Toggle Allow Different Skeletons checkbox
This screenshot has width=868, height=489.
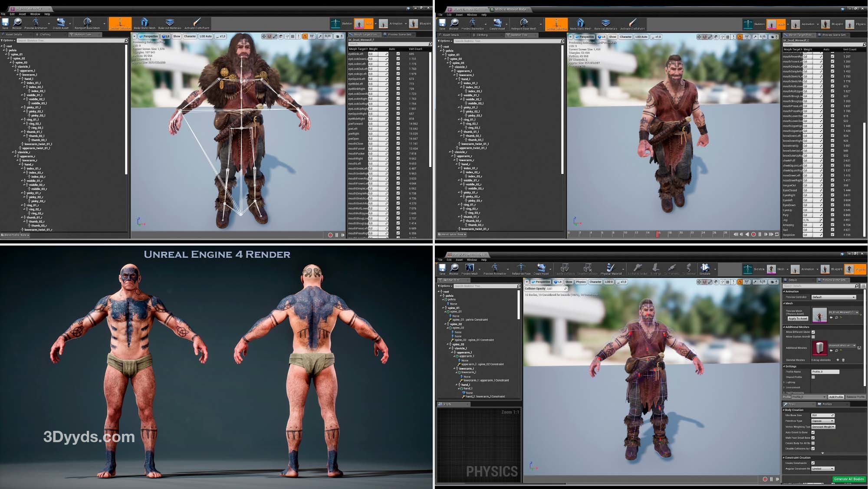pos(813,332)
